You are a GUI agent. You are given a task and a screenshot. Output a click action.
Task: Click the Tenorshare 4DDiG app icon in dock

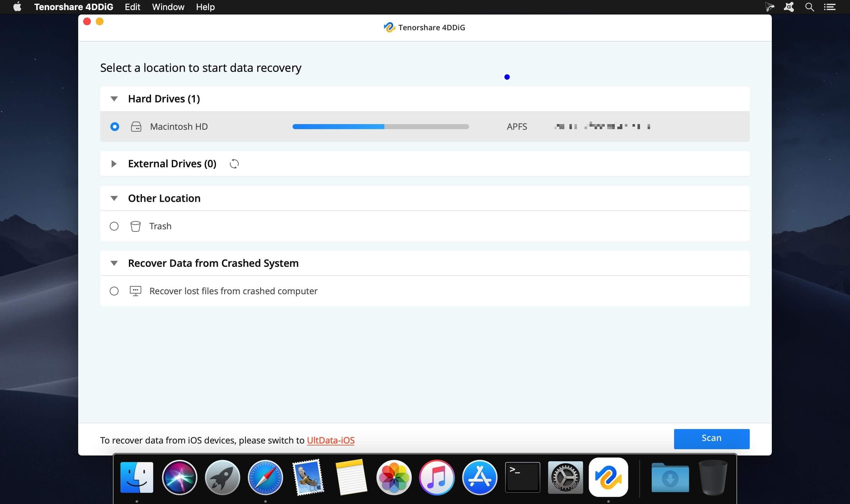pyautogui.click(x=608, y=476)
